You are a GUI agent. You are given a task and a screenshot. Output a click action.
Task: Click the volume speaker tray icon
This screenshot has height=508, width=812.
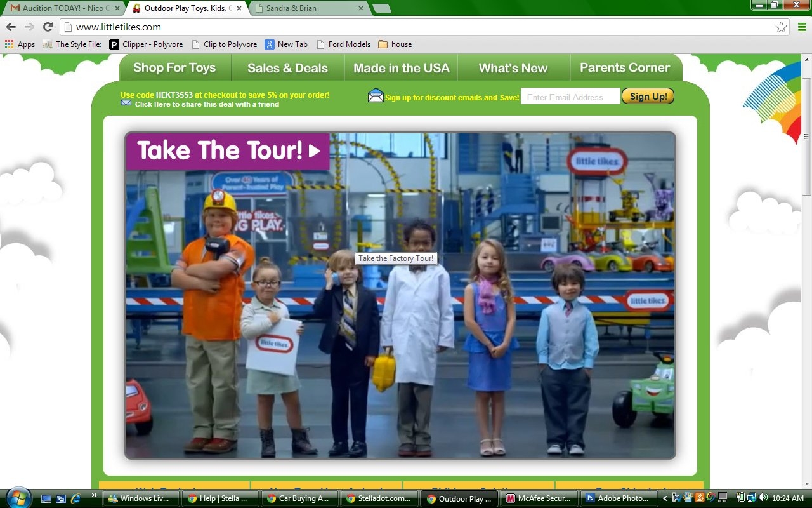tap(763, 497)
